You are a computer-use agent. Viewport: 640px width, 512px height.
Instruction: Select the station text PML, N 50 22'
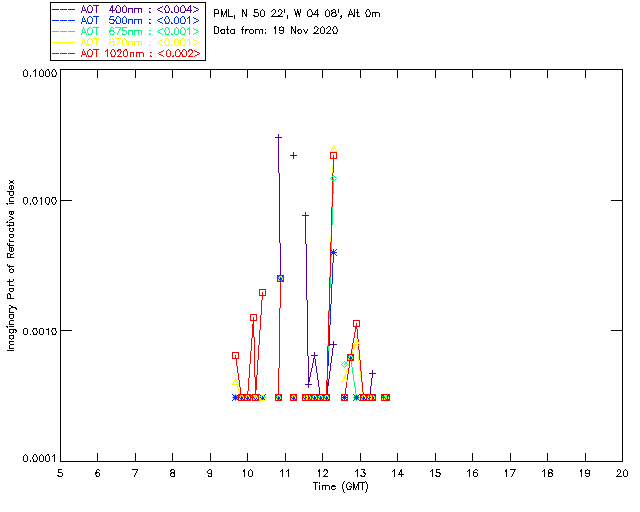251,14
